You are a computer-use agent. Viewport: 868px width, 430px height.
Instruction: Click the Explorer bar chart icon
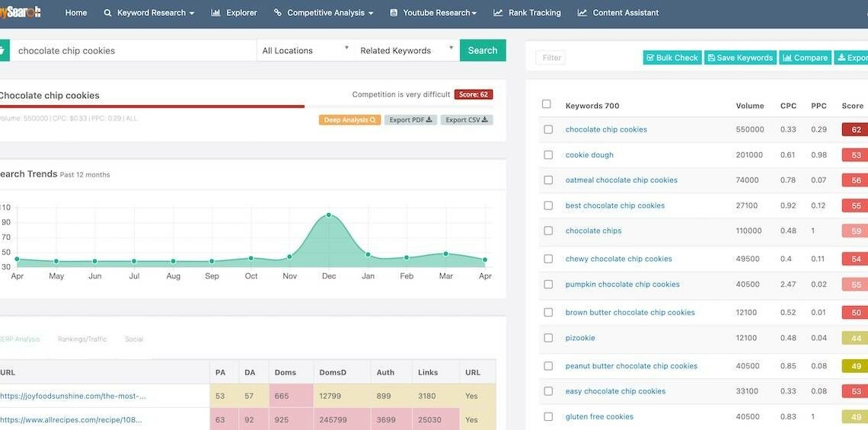point(215,13)
